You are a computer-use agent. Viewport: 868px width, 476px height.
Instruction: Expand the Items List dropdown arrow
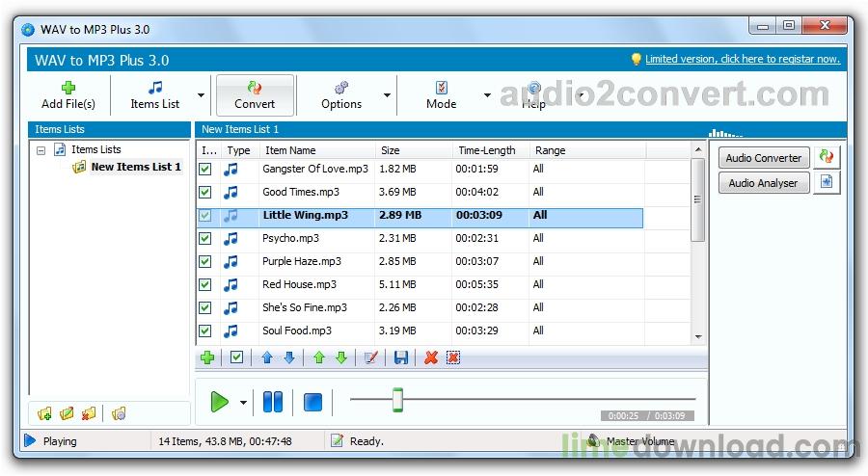[x=201, y=95]
